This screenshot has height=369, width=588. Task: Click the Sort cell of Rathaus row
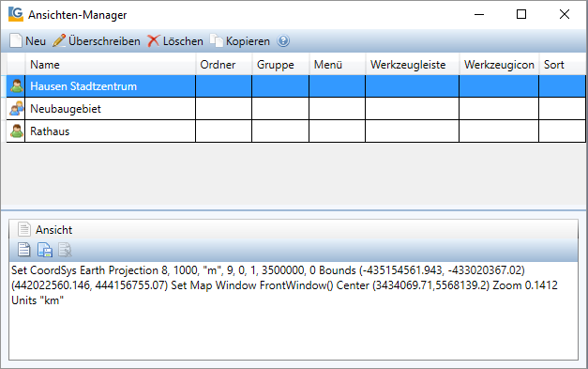tap(562, 131)
